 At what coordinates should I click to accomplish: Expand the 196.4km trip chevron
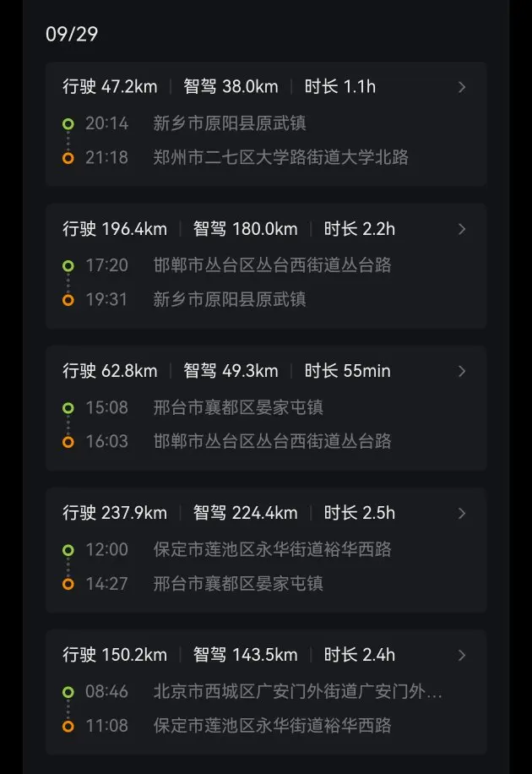[462, 229]
